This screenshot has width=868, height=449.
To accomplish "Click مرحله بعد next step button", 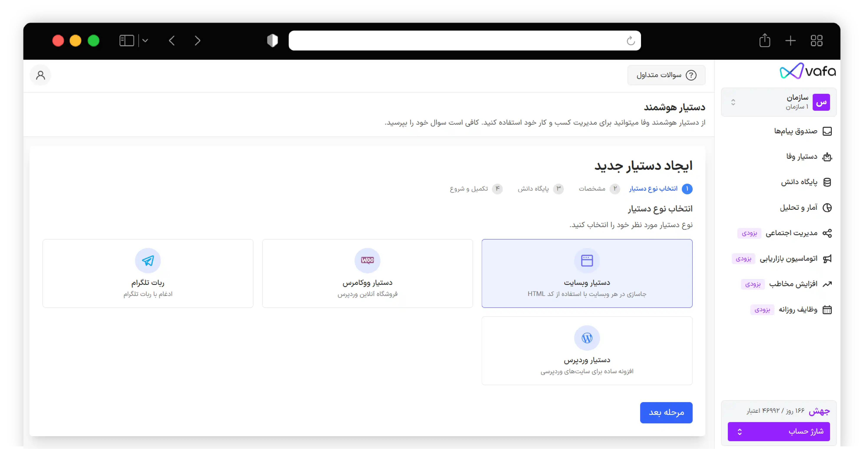I will click(666, 413).
